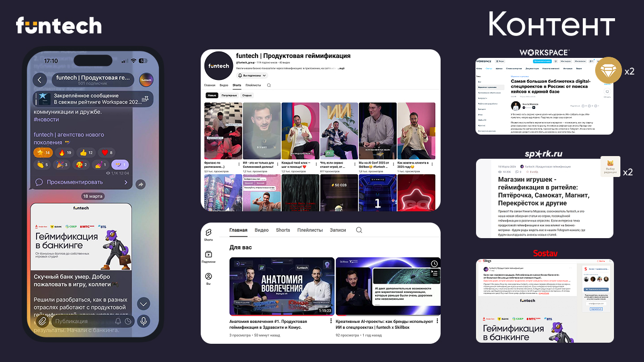Viewport: 644px width, 362px height.
Task: Open Подписки in the YouTube sidebar
Action: 208,257
